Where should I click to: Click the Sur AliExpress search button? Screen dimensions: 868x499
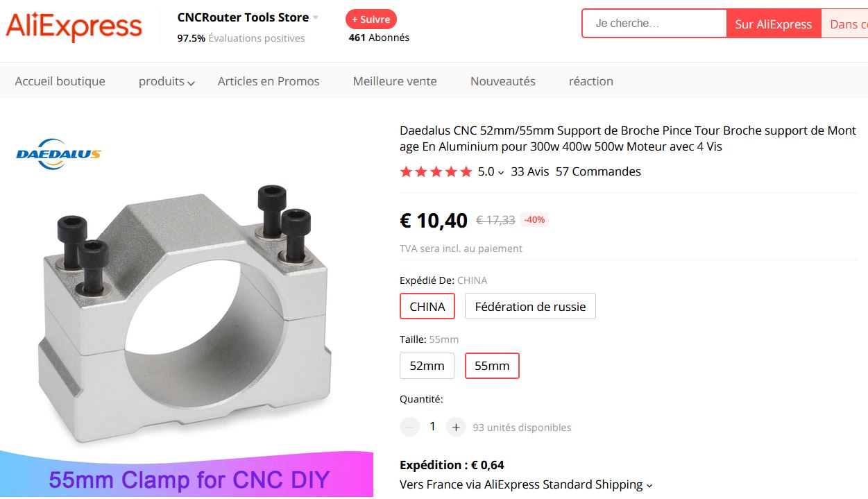click(773, 24)
